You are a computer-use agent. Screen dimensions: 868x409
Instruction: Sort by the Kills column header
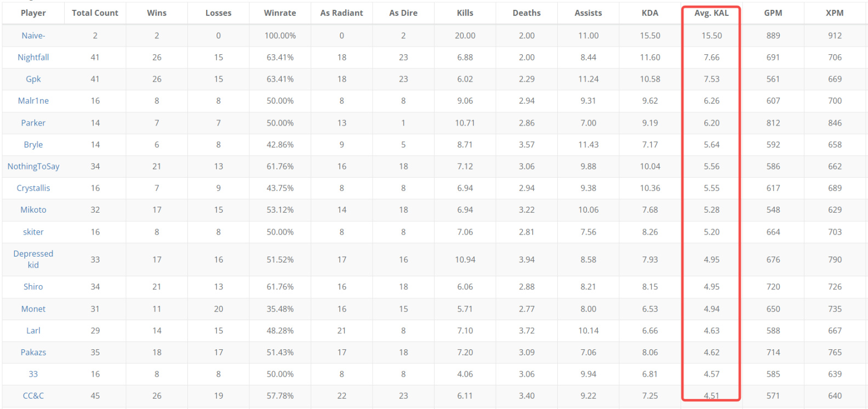coord(465,13)
